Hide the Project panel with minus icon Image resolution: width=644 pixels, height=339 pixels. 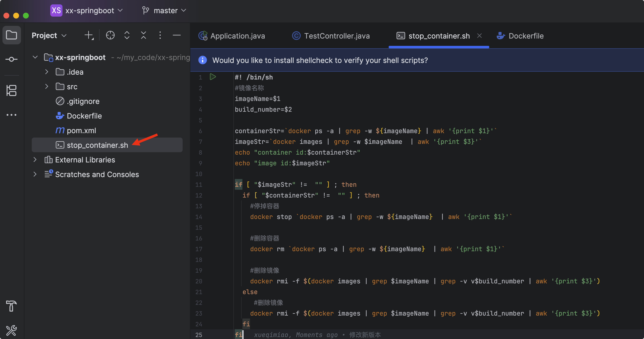pos(177,35)
